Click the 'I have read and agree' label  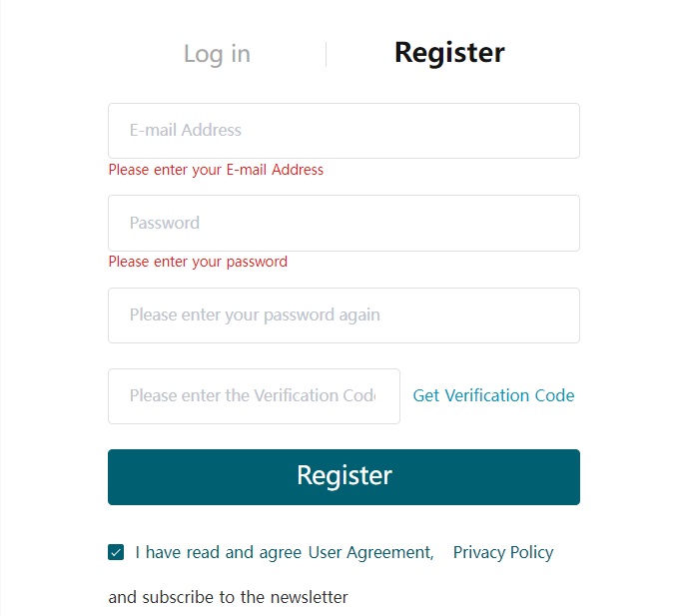(x=219, y=553)
